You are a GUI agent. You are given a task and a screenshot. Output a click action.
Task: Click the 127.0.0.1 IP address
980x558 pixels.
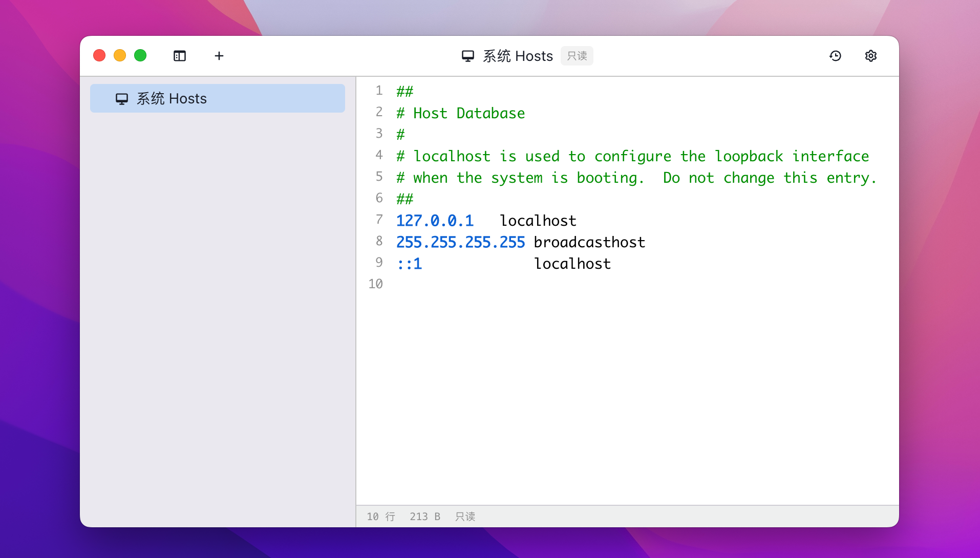point(435,221)
